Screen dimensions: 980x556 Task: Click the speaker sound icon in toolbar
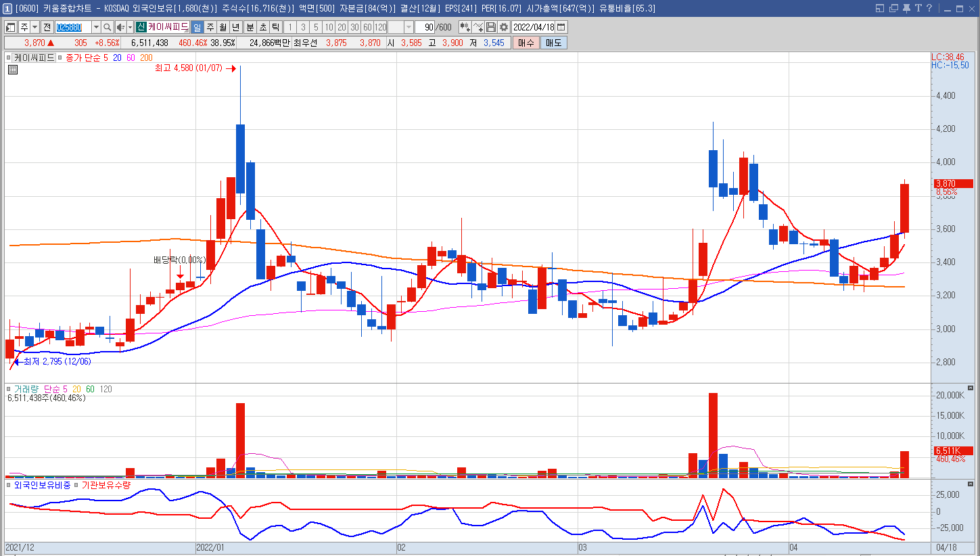(x=120, y=27)
